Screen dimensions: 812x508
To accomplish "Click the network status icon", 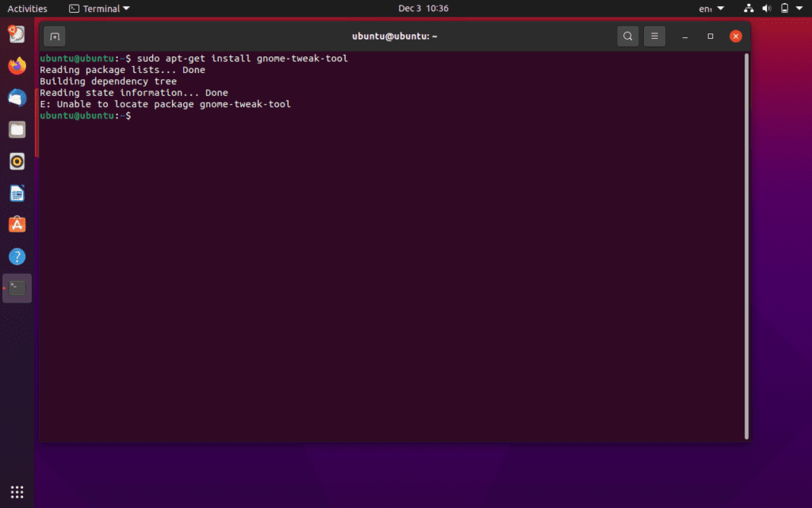I will [x=748, y=8].
